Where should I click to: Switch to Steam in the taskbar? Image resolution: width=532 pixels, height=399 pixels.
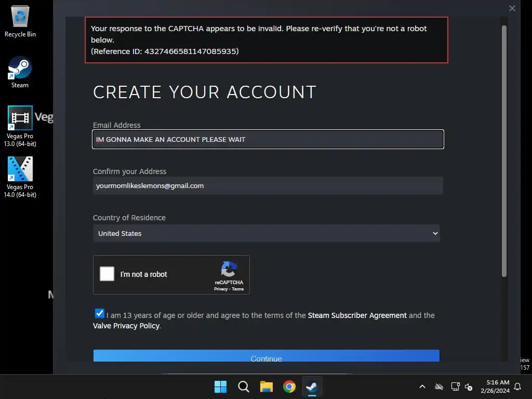tap(312, 387)
